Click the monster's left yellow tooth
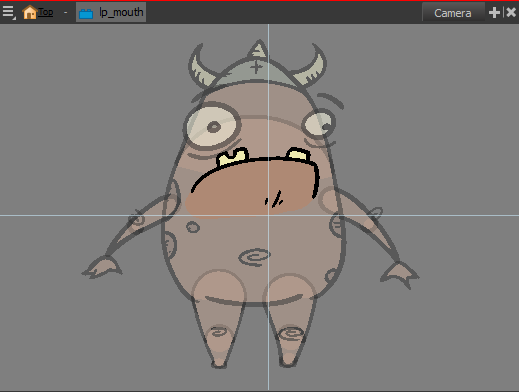Screen dimensions: 519x392 point(233,157)
